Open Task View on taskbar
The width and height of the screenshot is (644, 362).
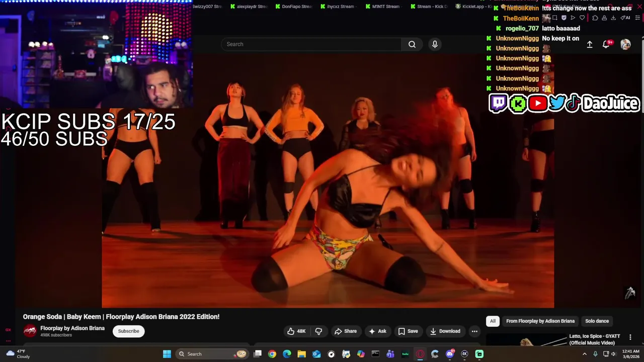pos(258,354)
